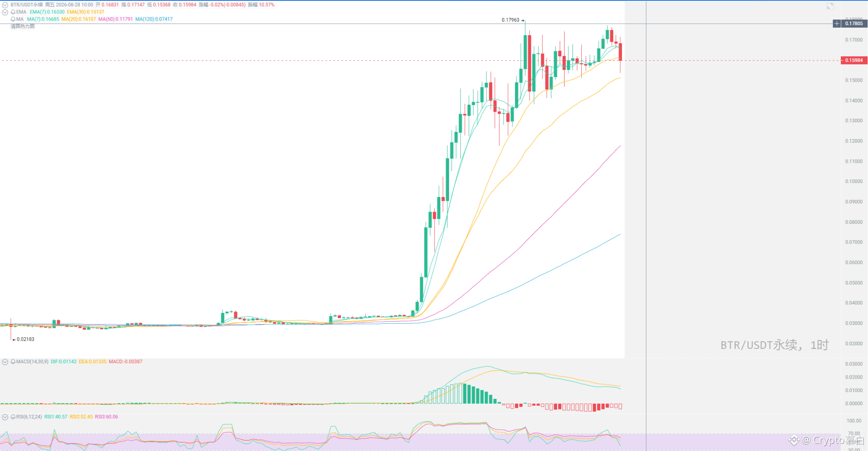Collapse the BTR/USDT main chart legend

pyautogui.click(x=5, y=5)
